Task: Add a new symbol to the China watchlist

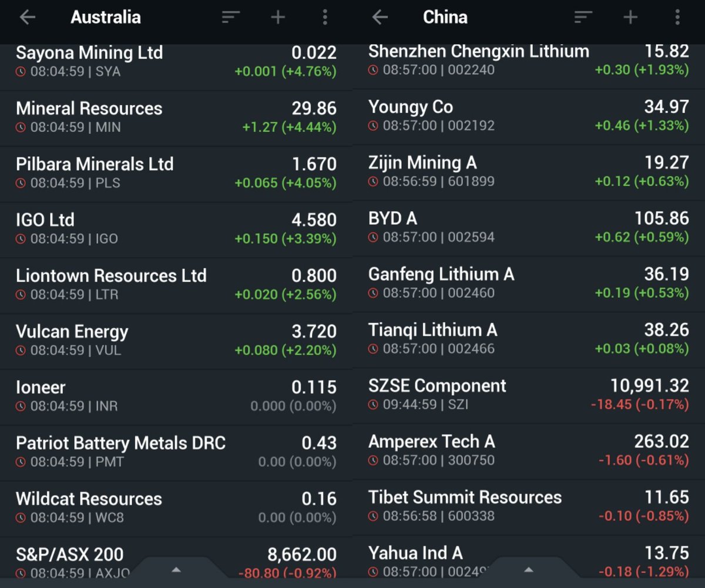Action: [x=629, y=17]
